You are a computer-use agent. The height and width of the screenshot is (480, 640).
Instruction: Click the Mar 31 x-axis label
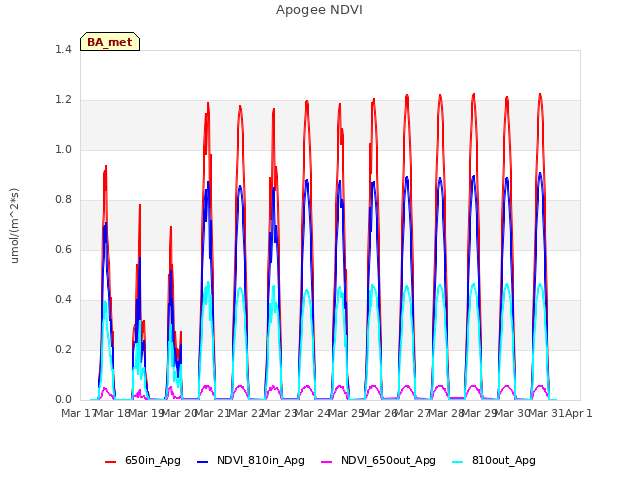546,413
